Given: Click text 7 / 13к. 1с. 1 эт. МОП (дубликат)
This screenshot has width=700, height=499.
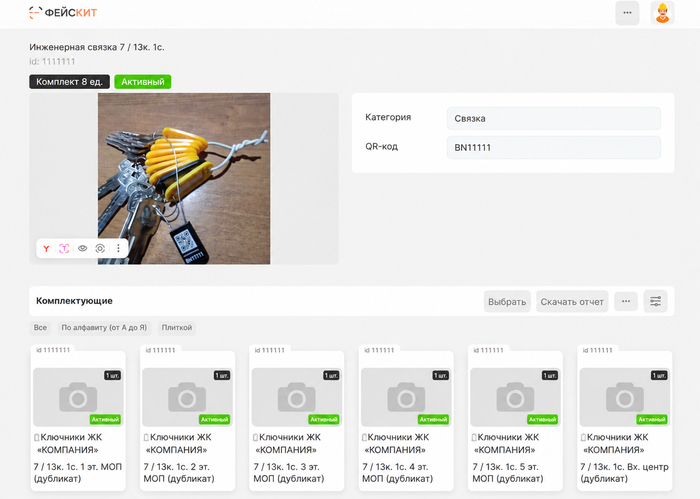Looking at the screenshot, I should pos(78,473).
